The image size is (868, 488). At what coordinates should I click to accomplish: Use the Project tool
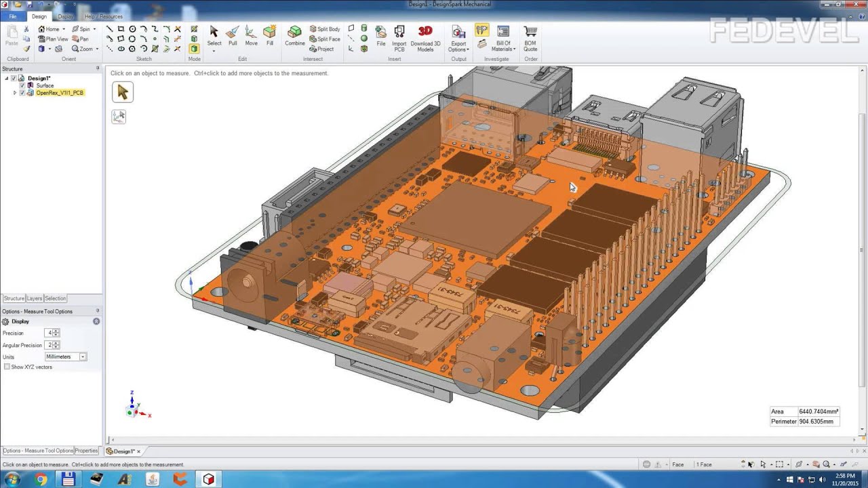coord(321,49)
